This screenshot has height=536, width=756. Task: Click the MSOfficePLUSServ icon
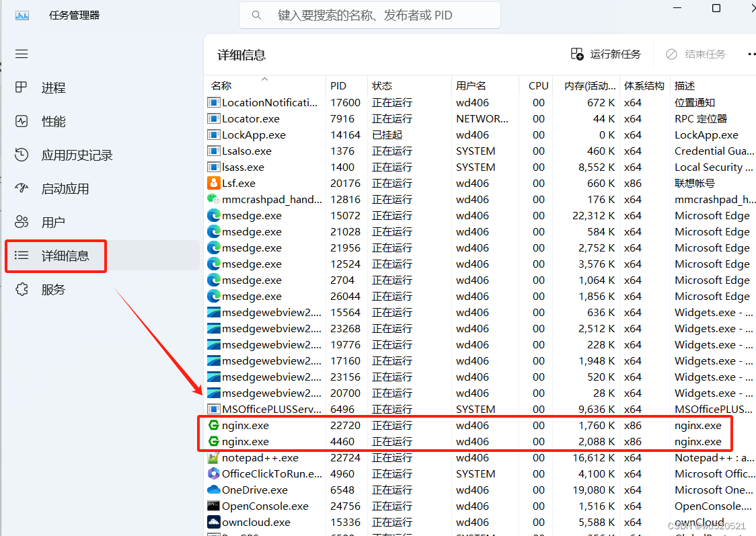pos(214,410)
